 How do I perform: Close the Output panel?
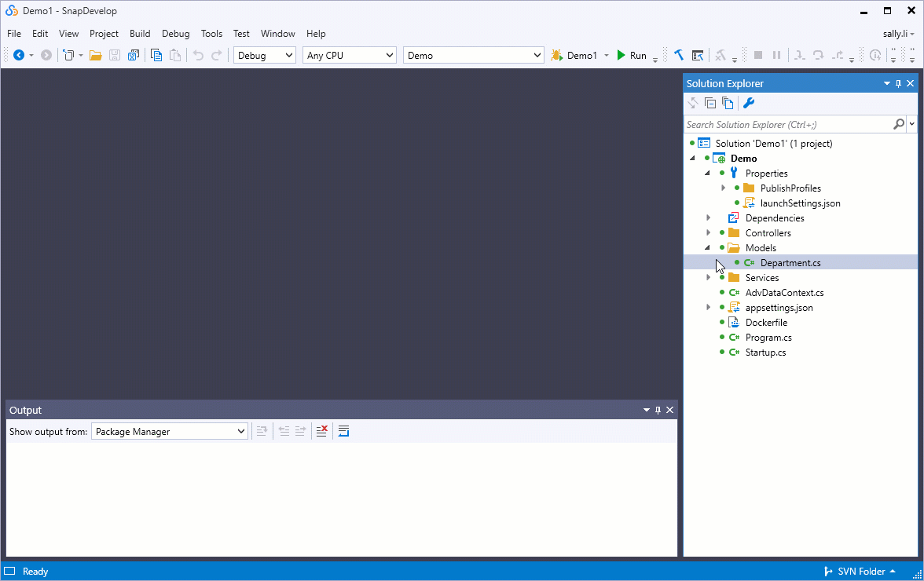click(x=670, y=411)
